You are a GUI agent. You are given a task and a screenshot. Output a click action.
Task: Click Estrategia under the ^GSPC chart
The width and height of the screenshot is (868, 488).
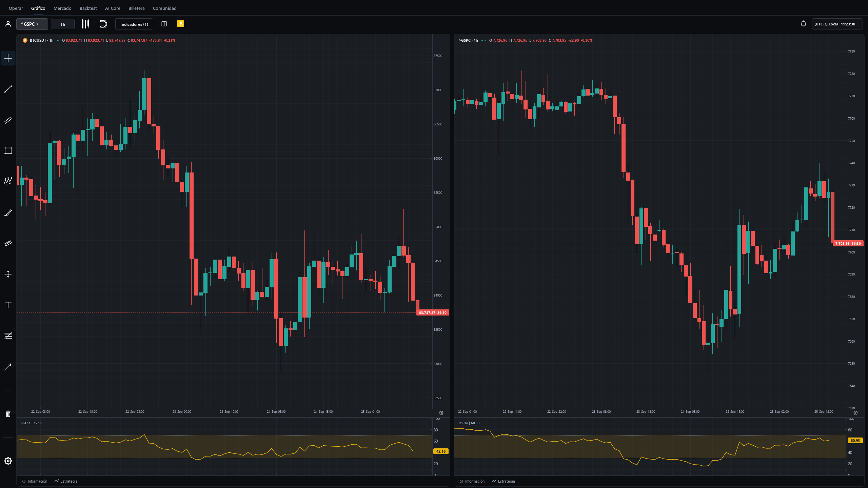[504, 481]
